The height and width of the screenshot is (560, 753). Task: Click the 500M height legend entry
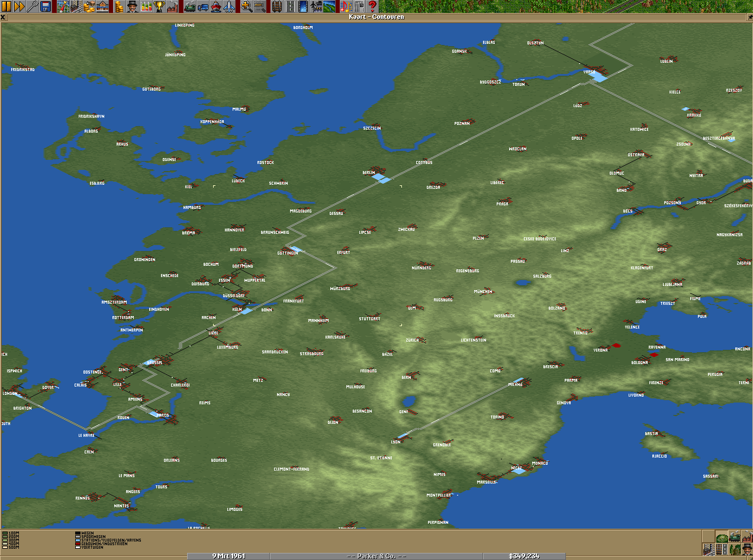click(11, 546)
